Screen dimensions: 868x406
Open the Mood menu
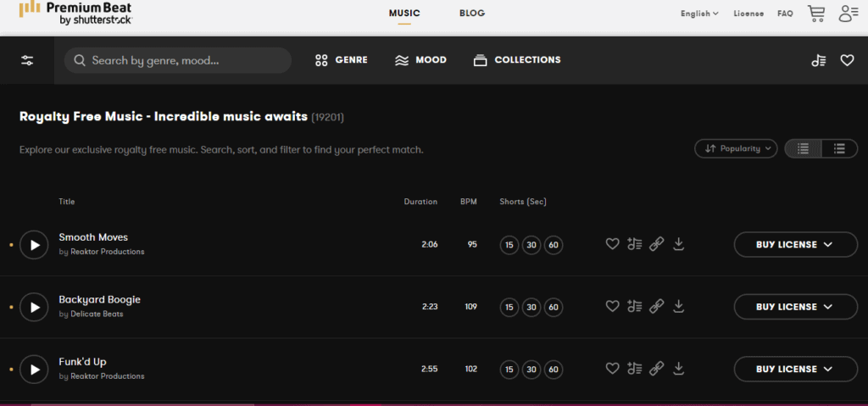point(420,60)
